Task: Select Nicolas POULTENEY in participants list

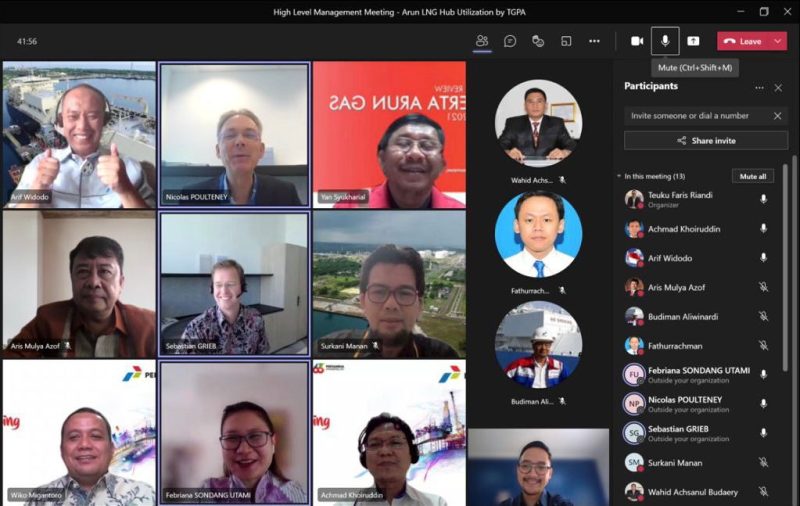Action: [x=698, y=403]
